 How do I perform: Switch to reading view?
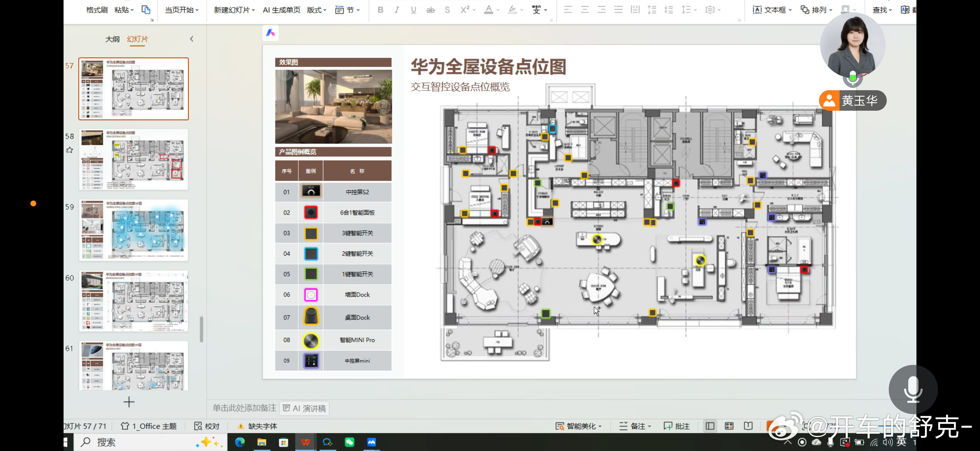tap(748, 426)
